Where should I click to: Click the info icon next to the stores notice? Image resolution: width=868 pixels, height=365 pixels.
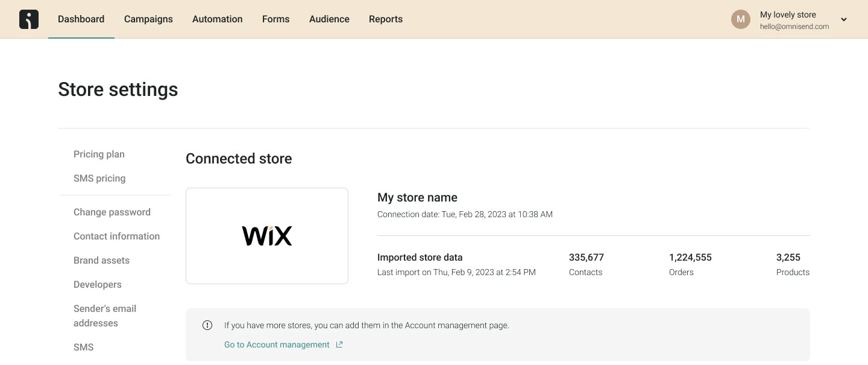[x=207, y=325]
